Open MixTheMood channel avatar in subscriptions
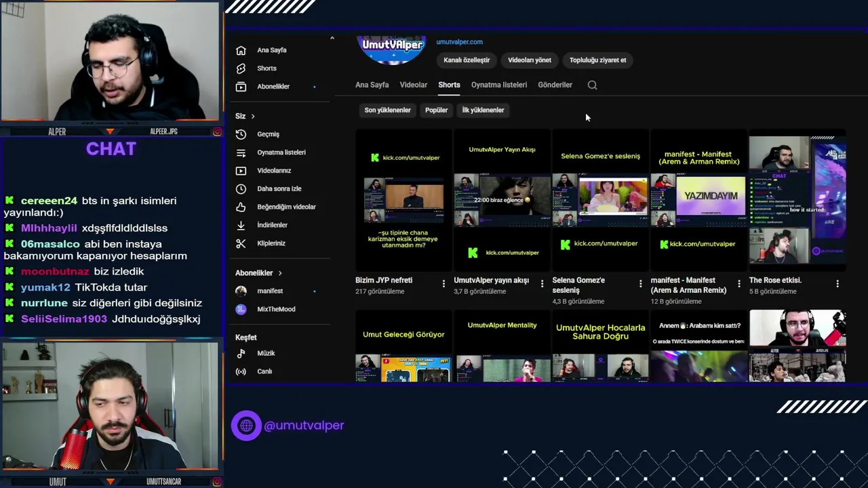The height and width of the screenshot is (488, 868). point(241,309)
